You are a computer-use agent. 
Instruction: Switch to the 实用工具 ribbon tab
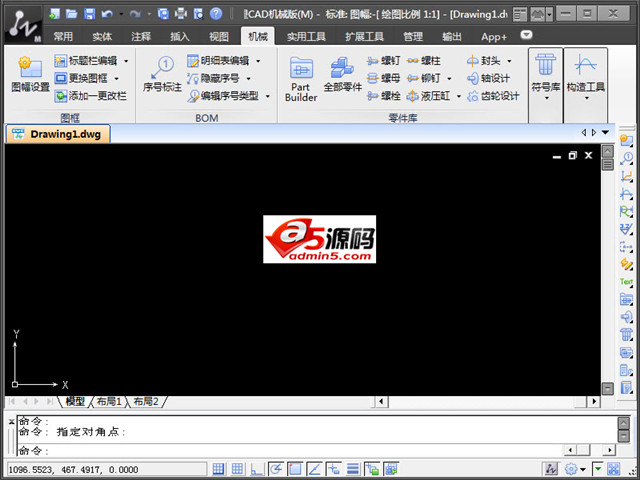pos(306,37)
